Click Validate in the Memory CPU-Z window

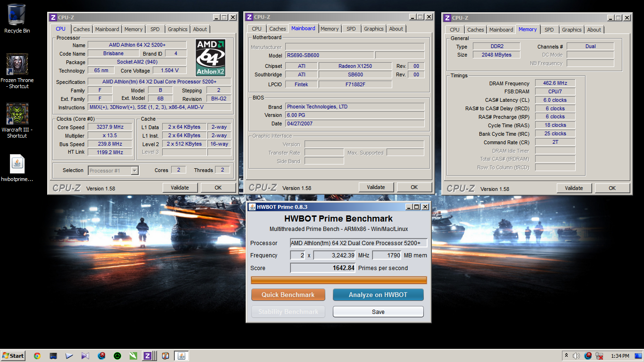[574, 188]
